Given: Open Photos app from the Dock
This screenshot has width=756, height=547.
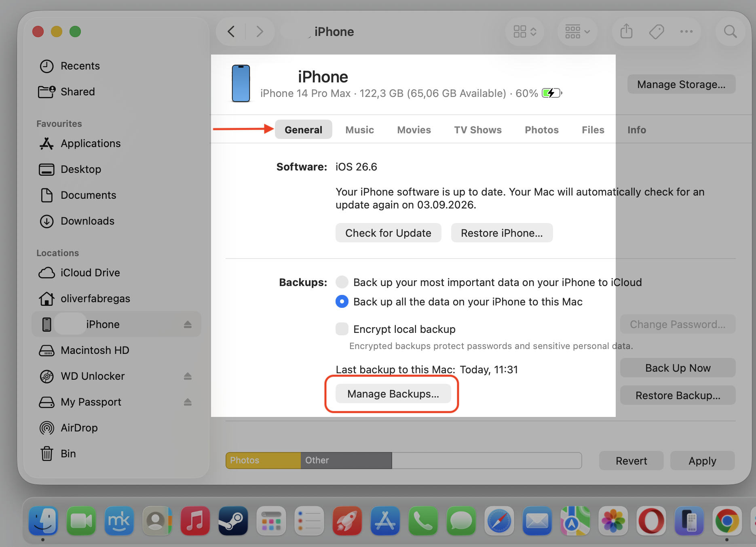Looking at the screenshot, I should coord(613,521).
